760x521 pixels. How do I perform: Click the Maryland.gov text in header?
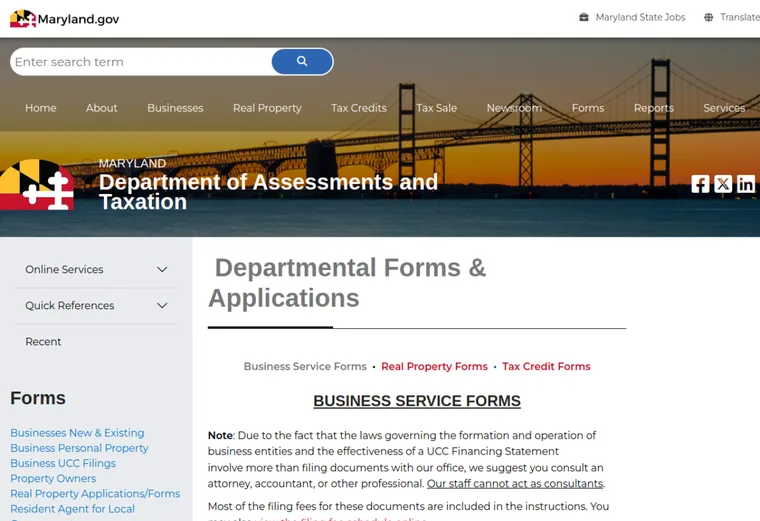(x=78, y=19)
